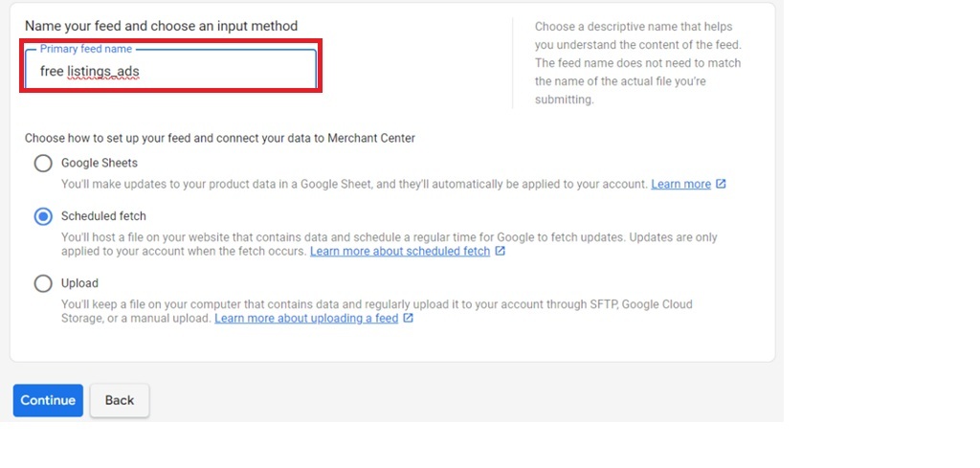
Task: Click external-link icon after uploading a feed link
Action: (409, 318)
